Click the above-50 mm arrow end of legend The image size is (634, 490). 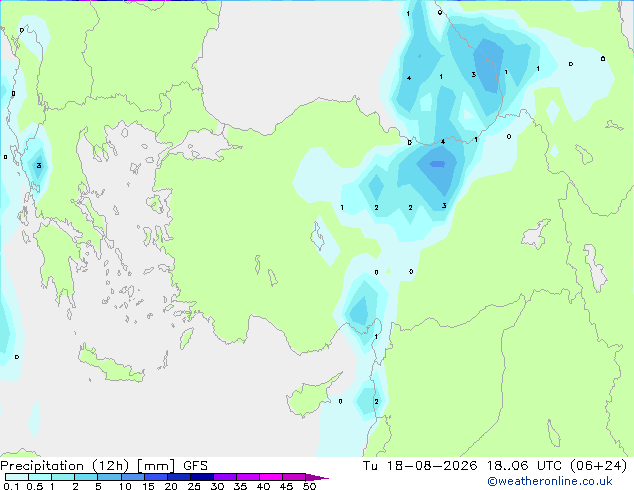pyautogui.click(x=317, y=477)
